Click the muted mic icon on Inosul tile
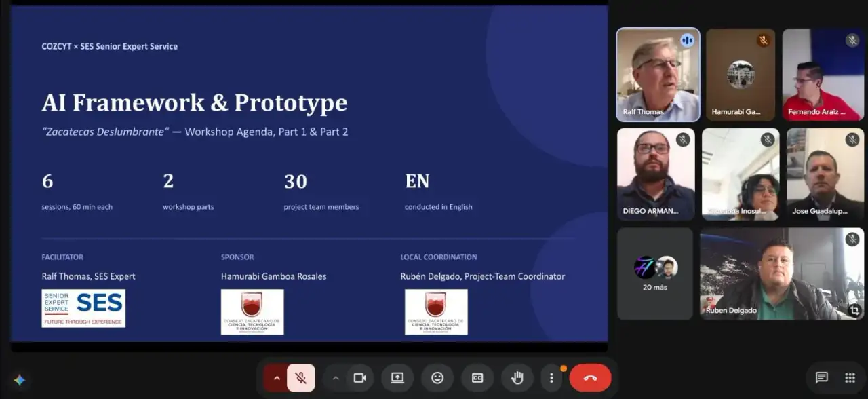The image size is (868, 399). tap(768, 140)
